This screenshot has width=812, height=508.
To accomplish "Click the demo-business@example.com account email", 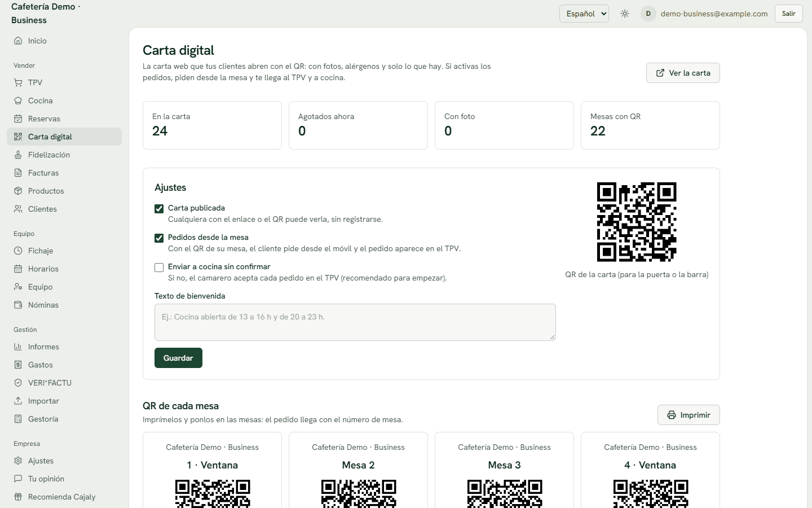I will [714, 14].
